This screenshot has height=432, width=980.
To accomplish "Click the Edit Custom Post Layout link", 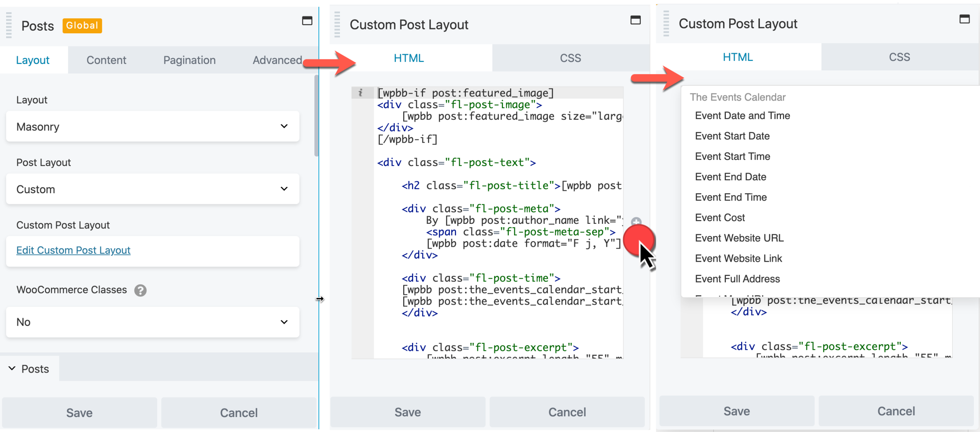I will click(x=73, y=250).
